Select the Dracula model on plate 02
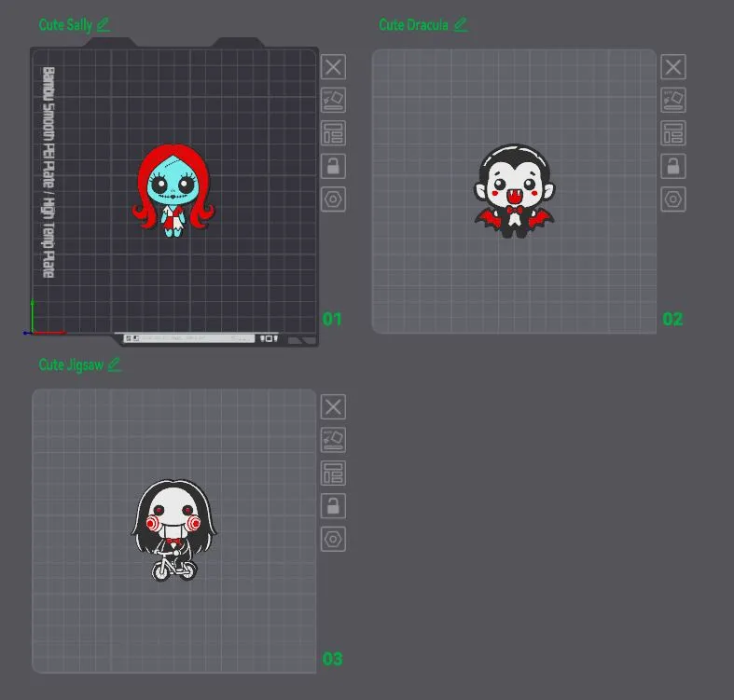This screenshot has height=700, width=734. coord(514,190)
